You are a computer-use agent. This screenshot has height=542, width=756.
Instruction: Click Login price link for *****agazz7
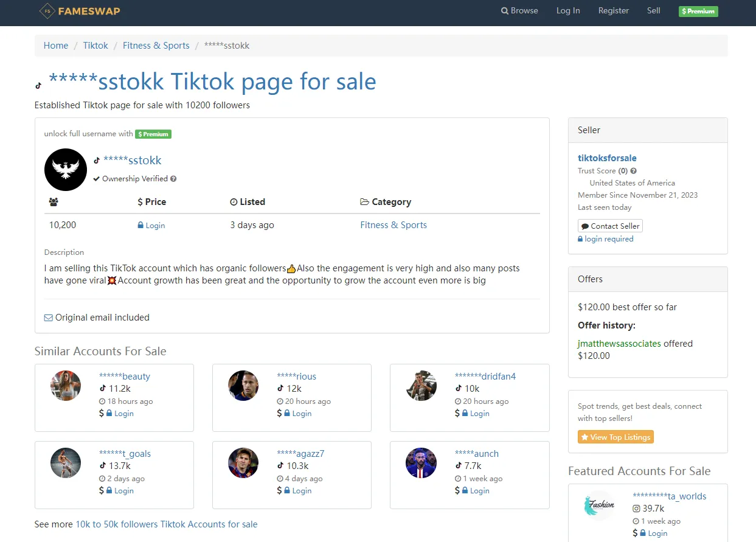[x=302, y=491]
